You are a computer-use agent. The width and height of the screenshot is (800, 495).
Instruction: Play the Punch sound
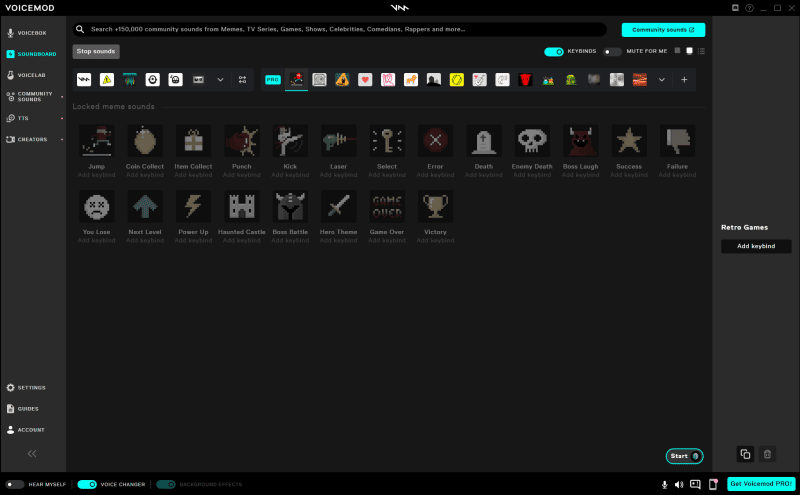pyautogui.click(x=242, y=141)
